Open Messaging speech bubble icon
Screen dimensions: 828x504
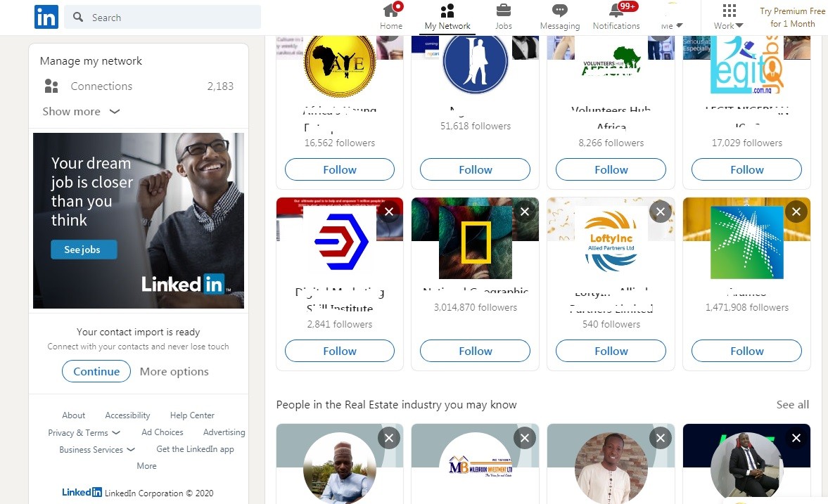tap(559, 11)
